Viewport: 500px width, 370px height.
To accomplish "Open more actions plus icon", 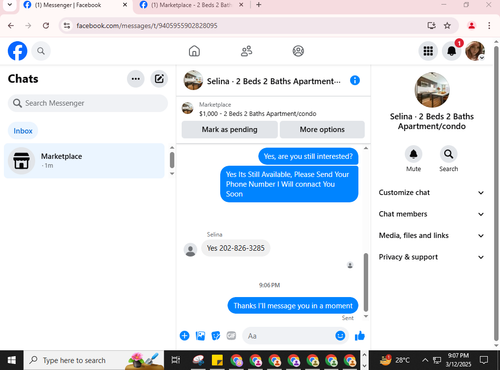I will (x=184, y=336).
